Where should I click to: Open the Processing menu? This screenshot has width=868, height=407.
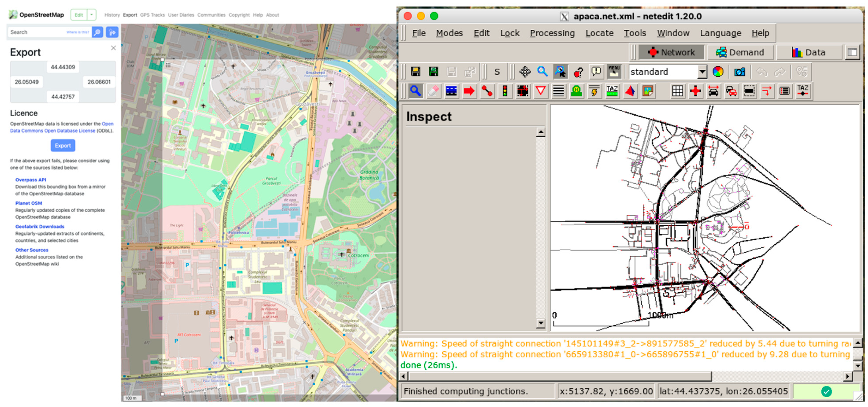click(x=552, y=33)
